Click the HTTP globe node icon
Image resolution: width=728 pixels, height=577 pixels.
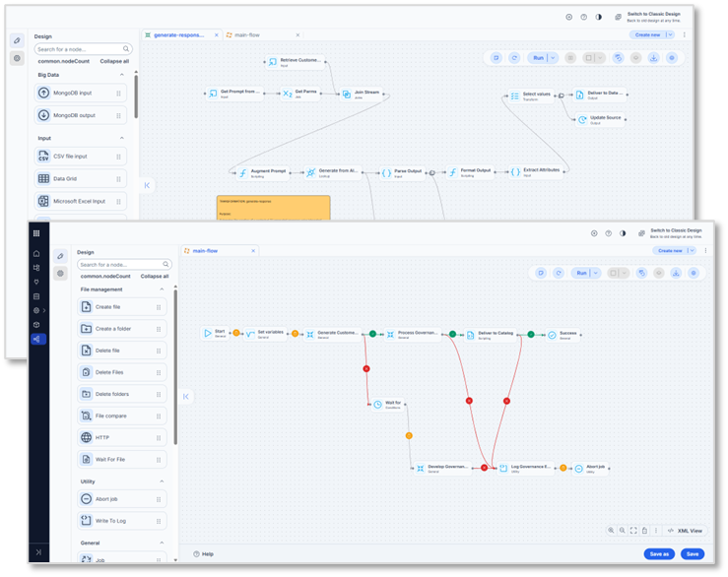click(87, 437)
